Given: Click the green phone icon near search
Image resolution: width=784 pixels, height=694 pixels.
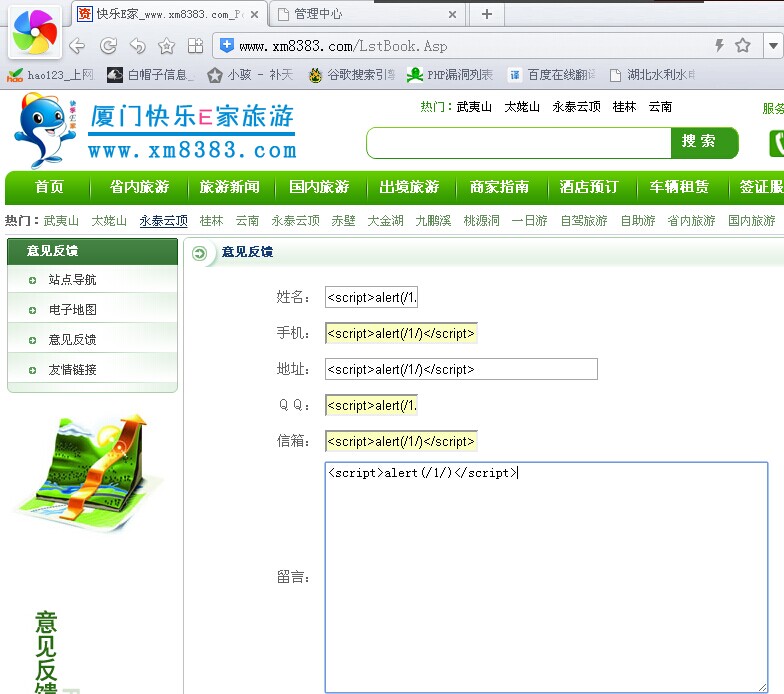Looking at the screenshot, I should (776, 144).
